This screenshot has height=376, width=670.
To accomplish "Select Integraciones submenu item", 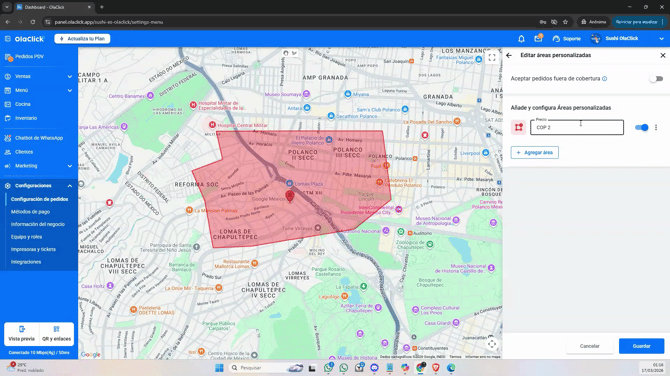I will [26, 262].
